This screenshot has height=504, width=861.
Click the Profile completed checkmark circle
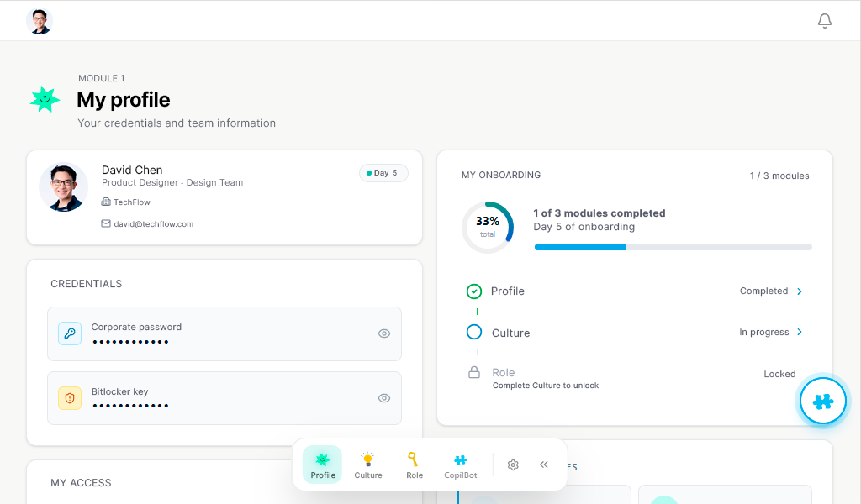[x=474, y=291]
